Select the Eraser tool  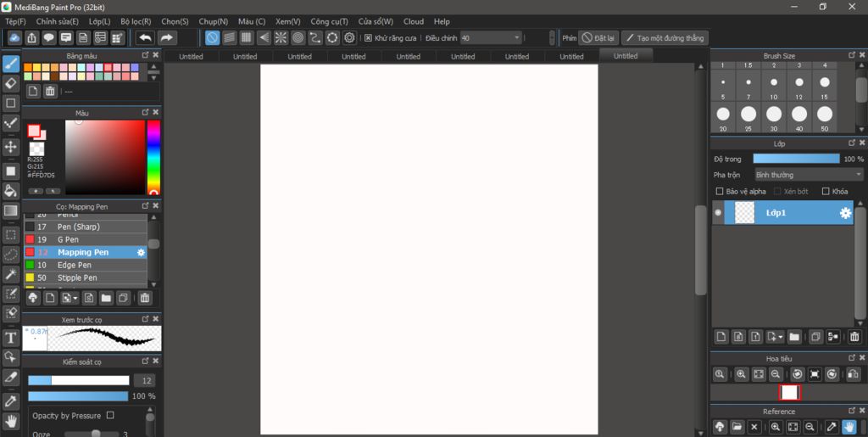point(10,84)
